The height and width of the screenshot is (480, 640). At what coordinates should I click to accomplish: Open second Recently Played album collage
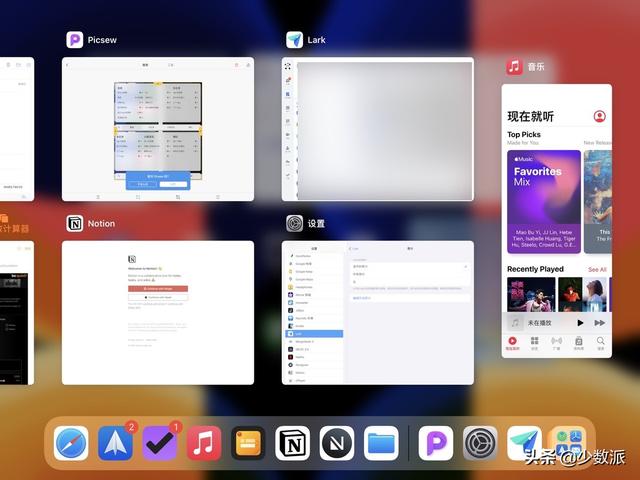(582, 295)
